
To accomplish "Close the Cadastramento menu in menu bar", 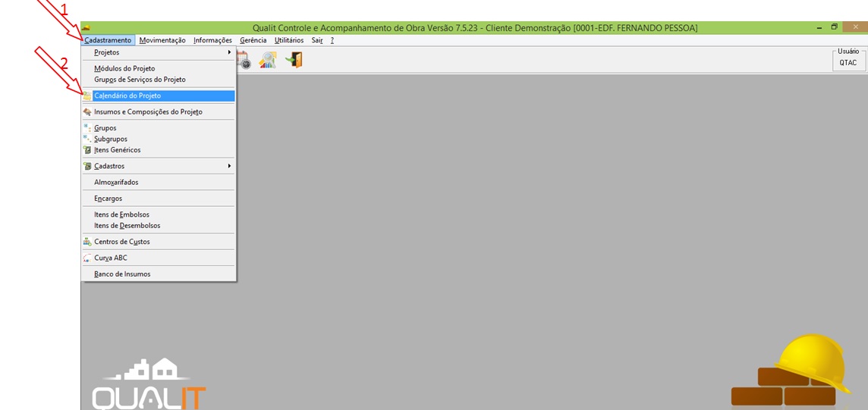I will point(108,40).
